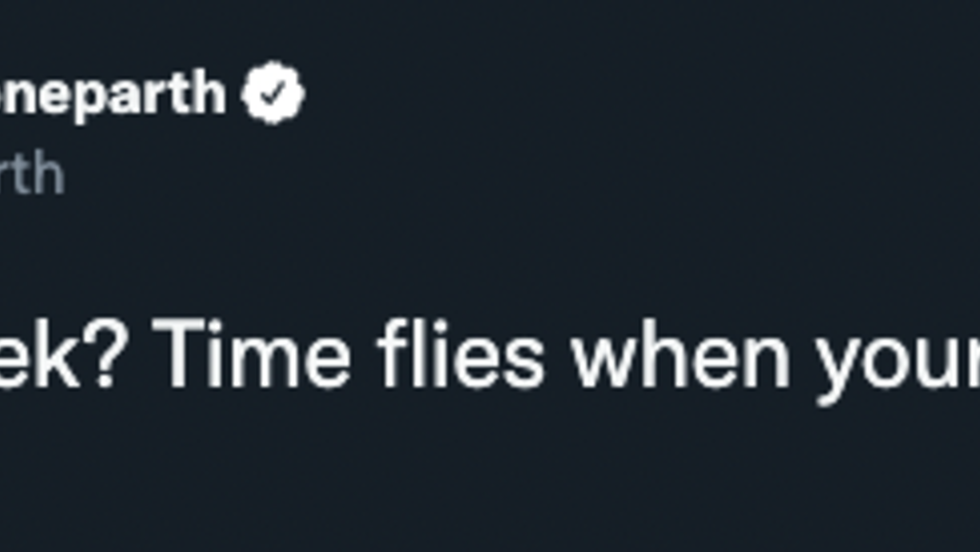
Task: Select the phrase "Time flies" by clicking it
Action: (x=349, y=353)
